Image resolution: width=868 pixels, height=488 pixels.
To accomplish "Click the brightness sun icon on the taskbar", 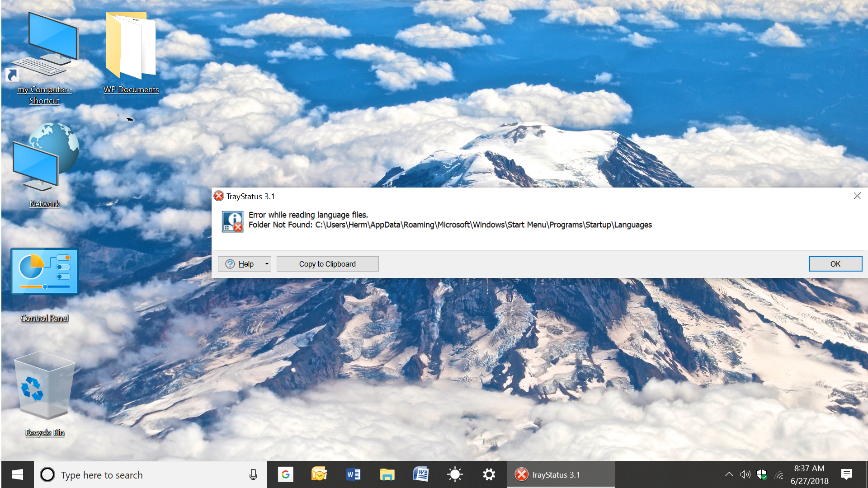I will point(455,474).
